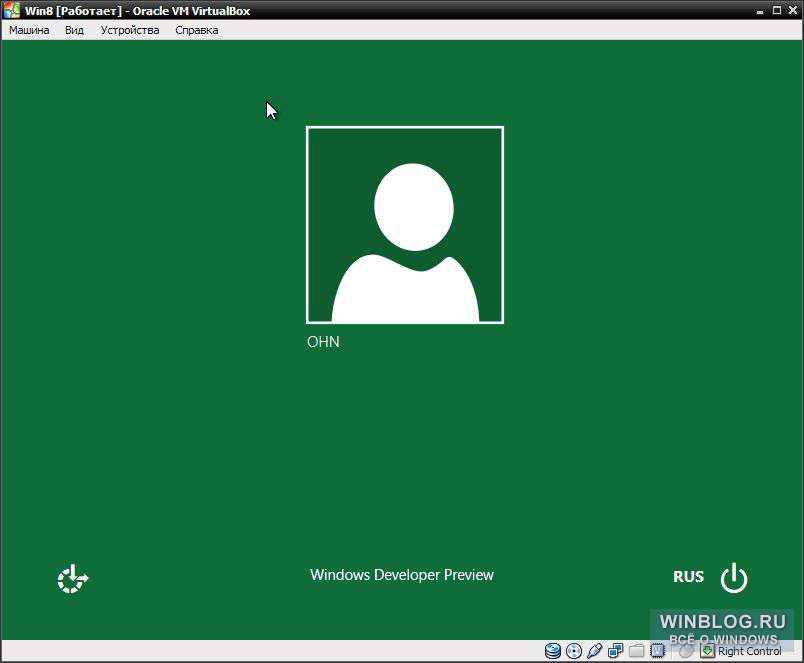Select the OHN user account picture
Viewport: 804px width, 663px height.
[405, 225]
